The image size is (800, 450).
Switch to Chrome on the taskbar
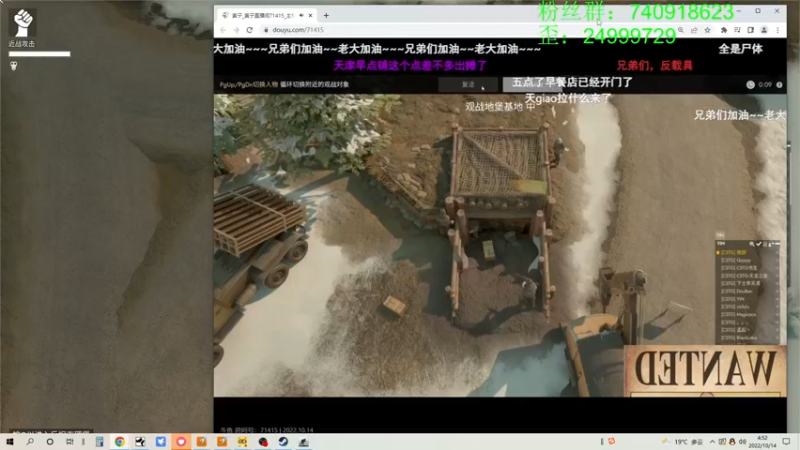coord(119,442)
